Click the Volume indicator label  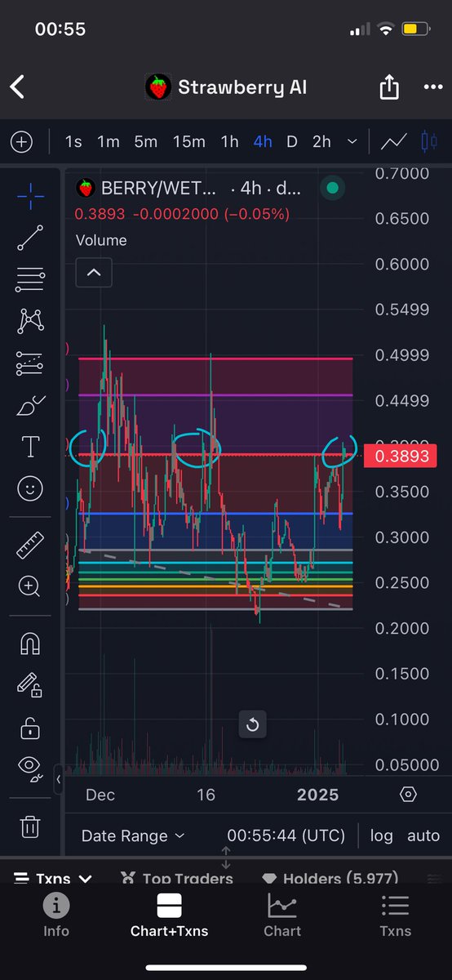101,240
